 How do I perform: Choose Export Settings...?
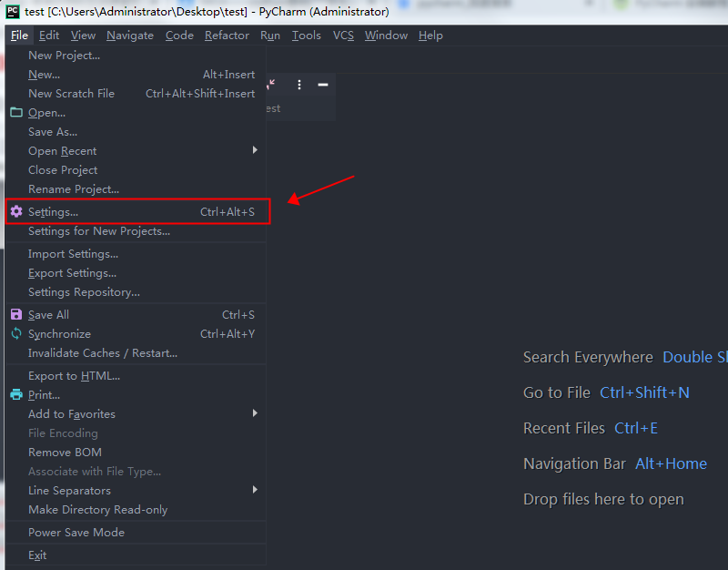136,272
